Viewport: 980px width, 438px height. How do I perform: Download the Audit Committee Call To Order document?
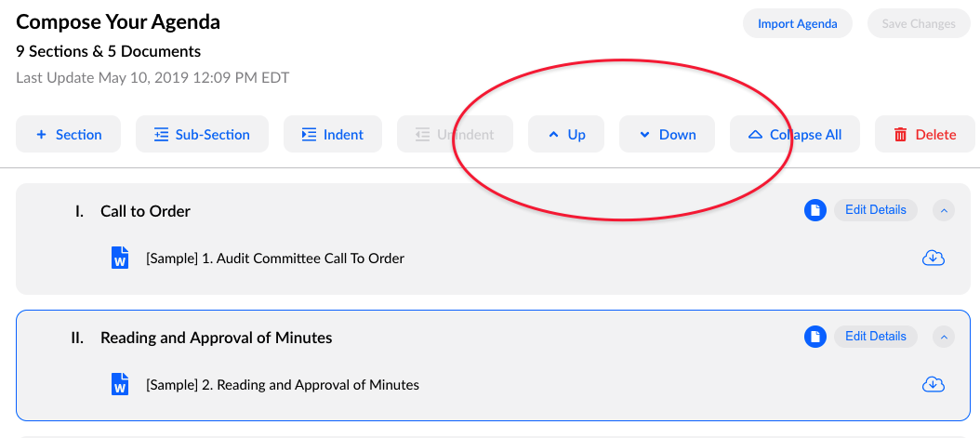pos(934,258)
